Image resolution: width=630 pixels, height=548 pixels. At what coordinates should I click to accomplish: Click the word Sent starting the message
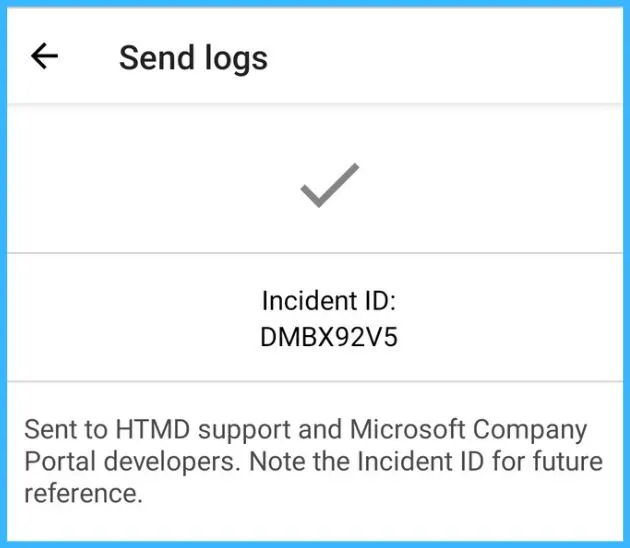click(51, 429)
